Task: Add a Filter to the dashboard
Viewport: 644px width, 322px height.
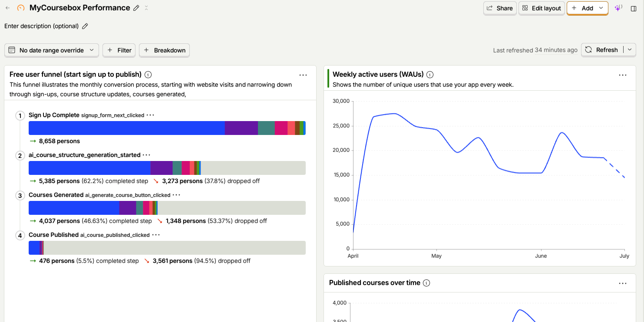Action: (x=119, y=50)
